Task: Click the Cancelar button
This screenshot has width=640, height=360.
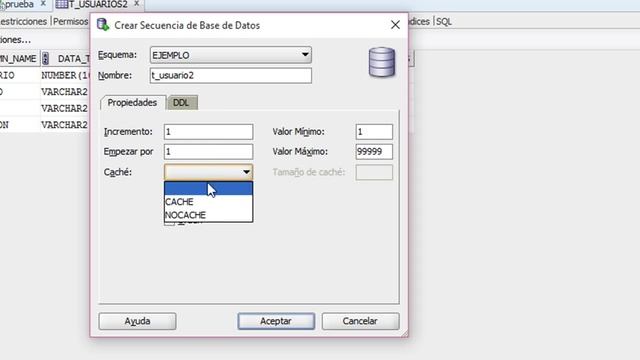Action: tap(360, 321)
